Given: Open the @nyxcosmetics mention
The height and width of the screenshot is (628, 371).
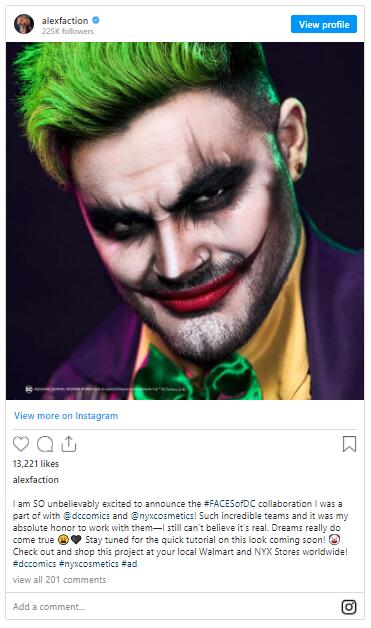Looking at the screenshot, I should coord(163,515).
